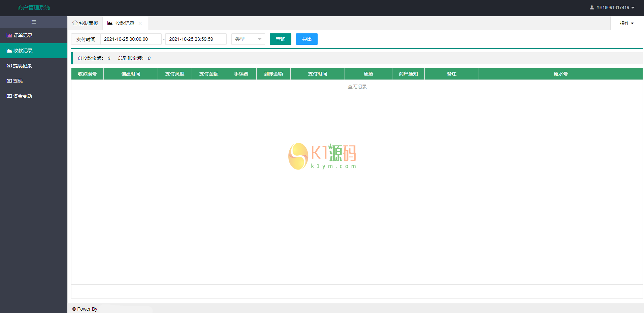Screen dimensions: 644x313
Task: Click the money icon beside 提现记录
Action: click(x=9, y=66)
